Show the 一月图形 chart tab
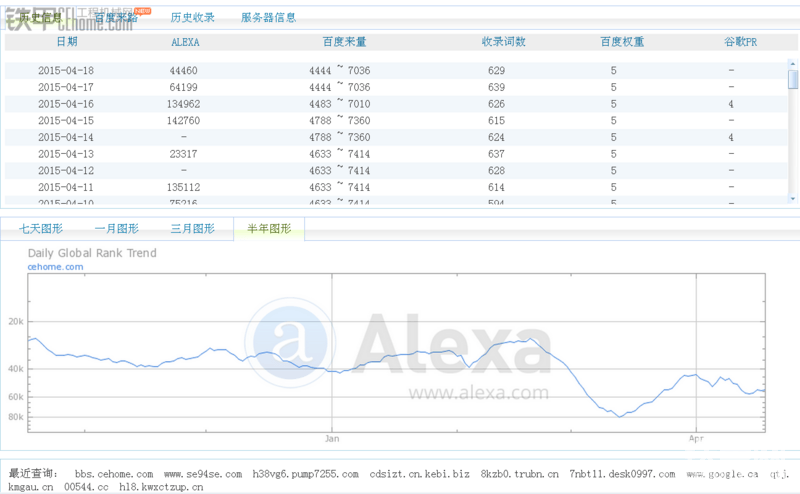The height and width of the screenshot is (494, 800). [117, 229]
